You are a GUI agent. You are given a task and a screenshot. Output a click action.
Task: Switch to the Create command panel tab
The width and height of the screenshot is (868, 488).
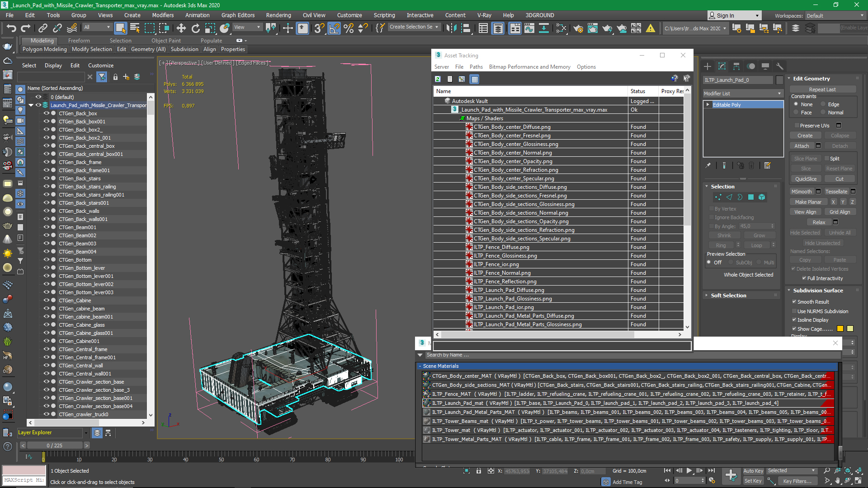coord(708,66)
